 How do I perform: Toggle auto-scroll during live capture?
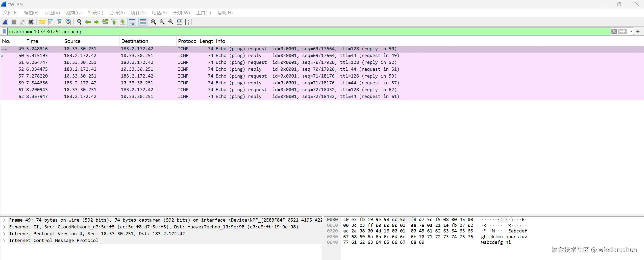click(132, 22)
